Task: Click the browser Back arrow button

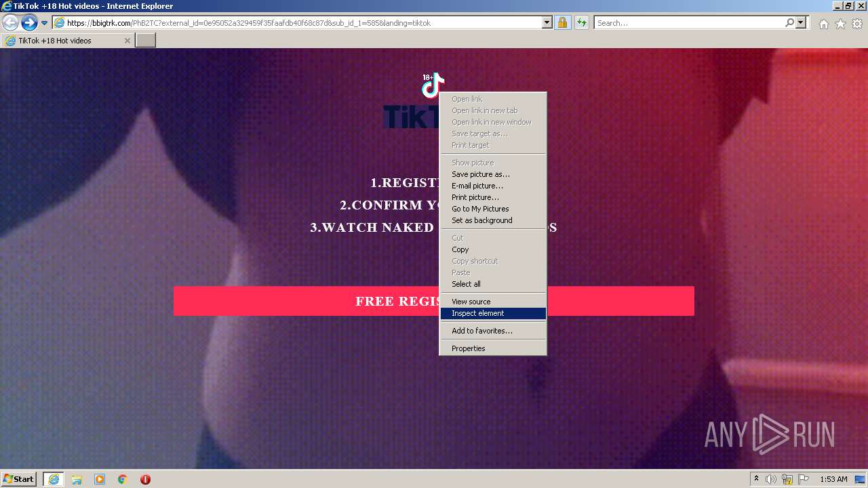Action: pos(10,22)
